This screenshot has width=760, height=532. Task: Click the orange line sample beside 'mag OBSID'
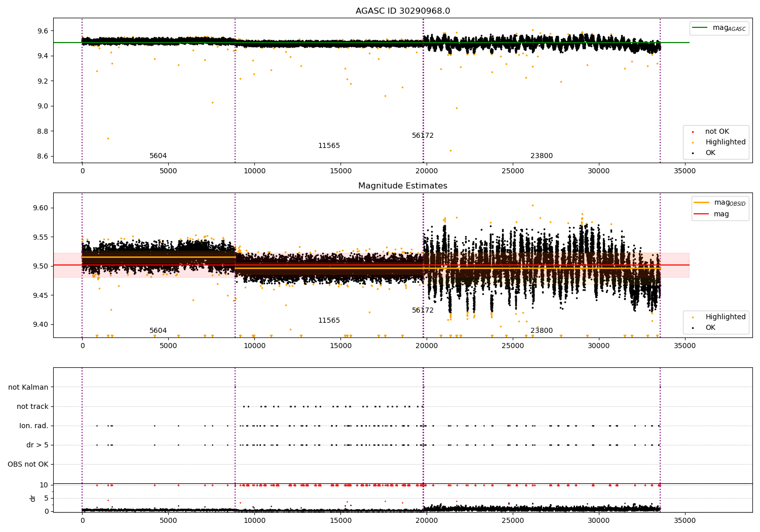click(702, 203)
